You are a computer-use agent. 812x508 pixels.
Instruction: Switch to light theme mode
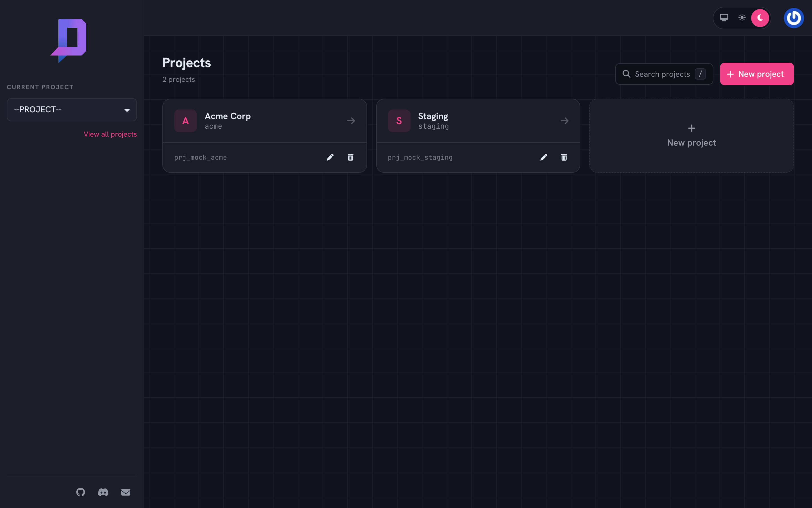click(x=742, y=18)
